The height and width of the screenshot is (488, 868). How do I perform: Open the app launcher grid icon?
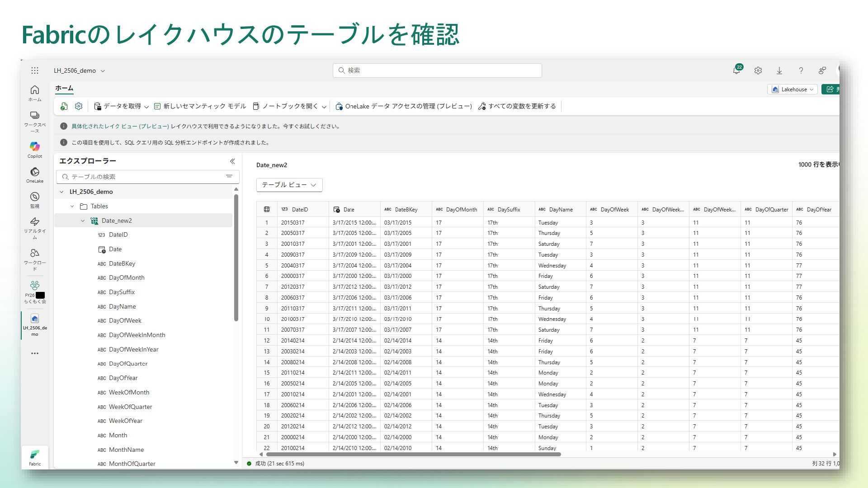(x=35, y=70)
